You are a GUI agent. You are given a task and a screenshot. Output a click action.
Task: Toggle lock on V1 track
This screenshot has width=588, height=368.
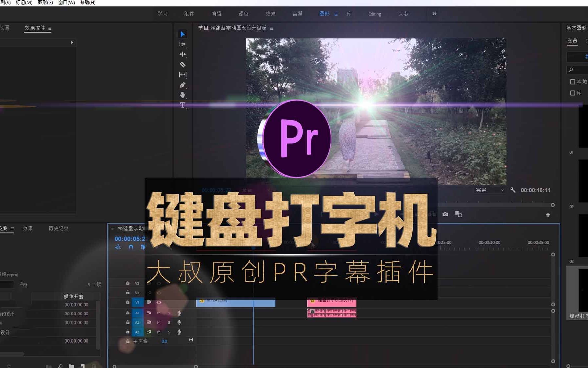(128, 302)
